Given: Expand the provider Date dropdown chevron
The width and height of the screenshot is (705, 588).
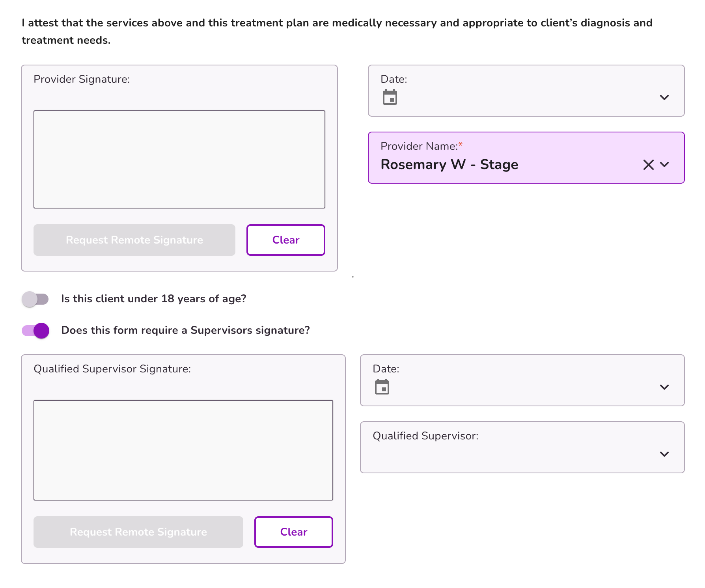Looking at the screenshot, I should click(x=664, y=97).
